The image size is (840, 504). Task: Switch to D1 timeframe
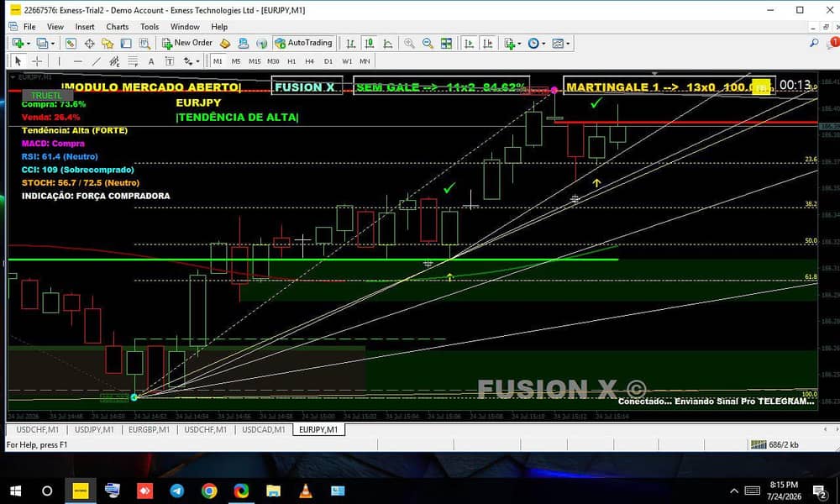pos(328,61)
